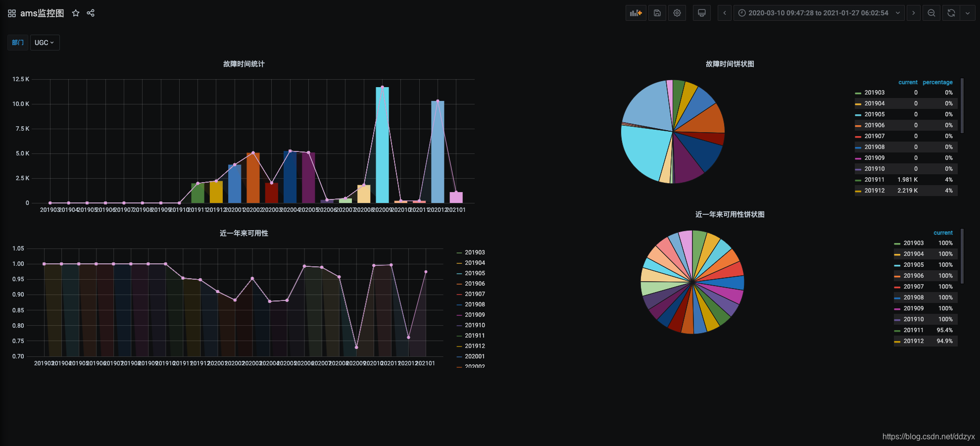Click the 202012 blue bar in fault chart
The height and width of the screenshot is (446, 980).
pos(438,152)
